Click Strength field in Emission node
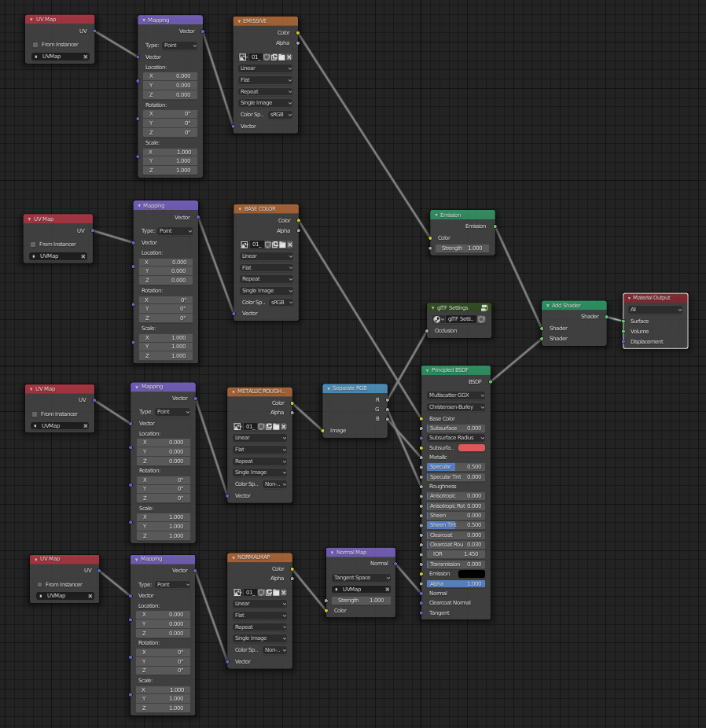The width and height of the screenshot is (706, 728). 461,248
